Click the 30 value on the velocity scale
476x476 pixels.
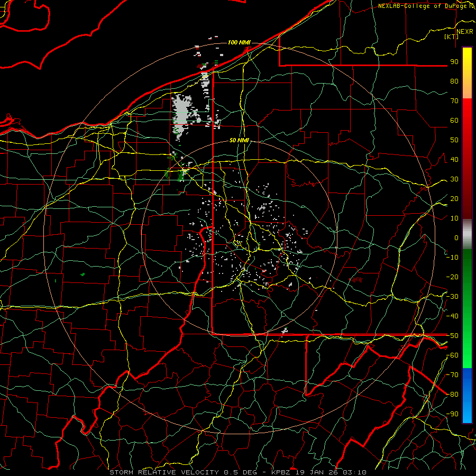tap(454, 179)
